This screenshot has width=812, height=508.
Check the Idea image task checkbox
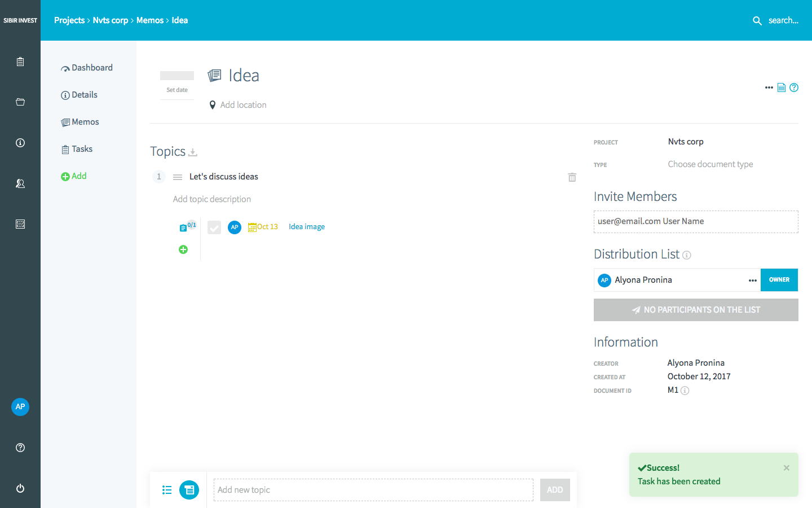[214, 227]
